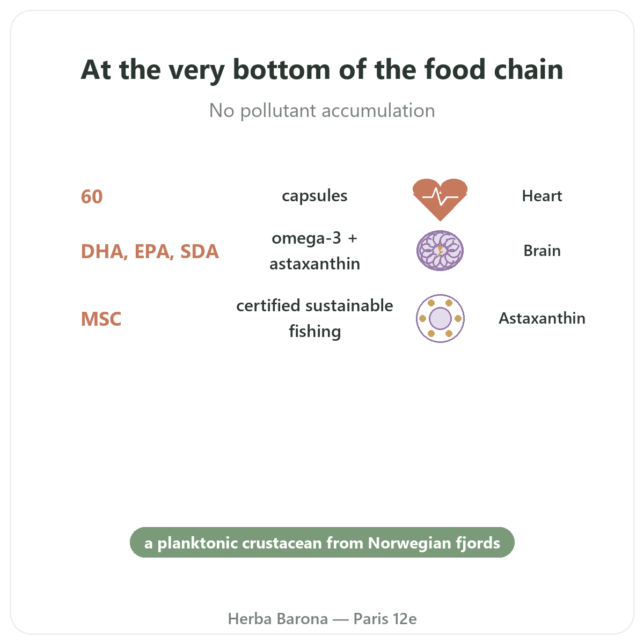Click the orange '60' figure
Viewport: 644px width, 644px height.
coord(92,197)
